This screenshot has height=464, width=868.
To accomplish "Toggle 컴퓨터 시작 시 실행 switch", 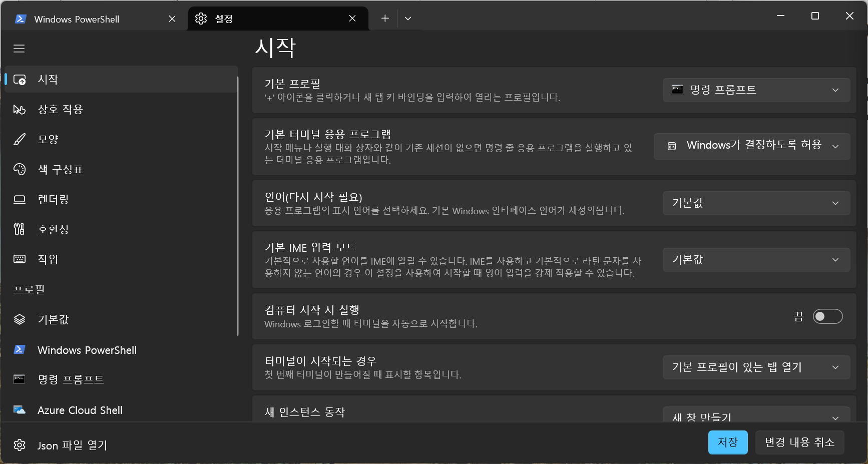I will (x=827, y=316).
